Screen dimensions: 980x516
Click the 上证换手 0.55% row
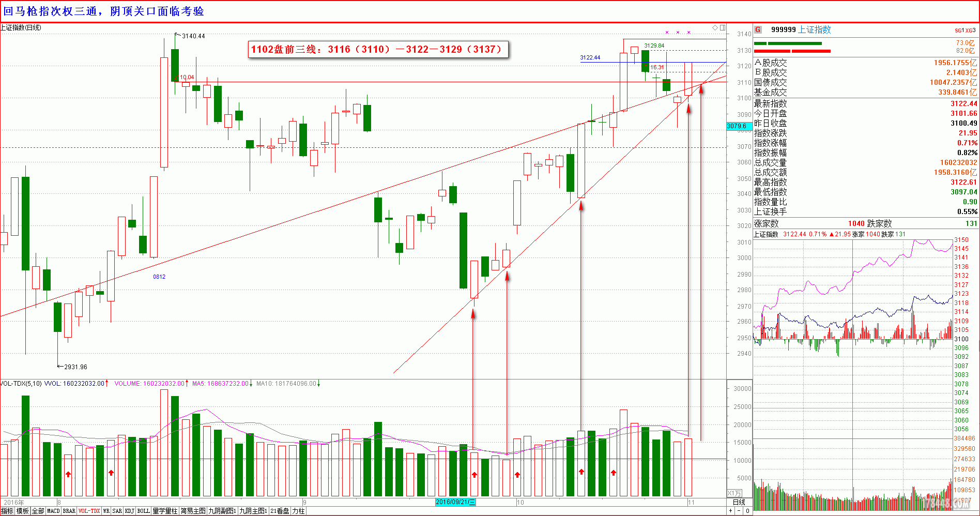pos(866,211)
